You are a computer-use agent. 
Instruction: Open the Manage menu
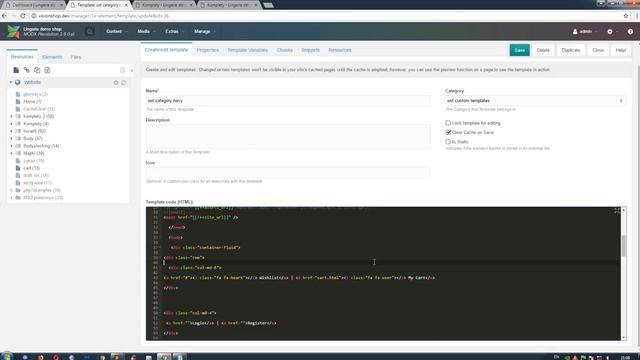204,31
